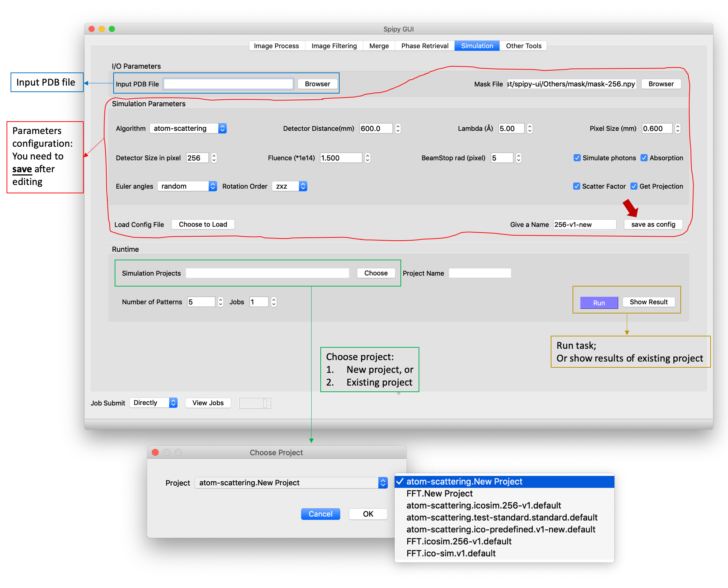Click Cancel in Choose Project dialog
This screenshot has height=588, width=728.
(320, 514)
